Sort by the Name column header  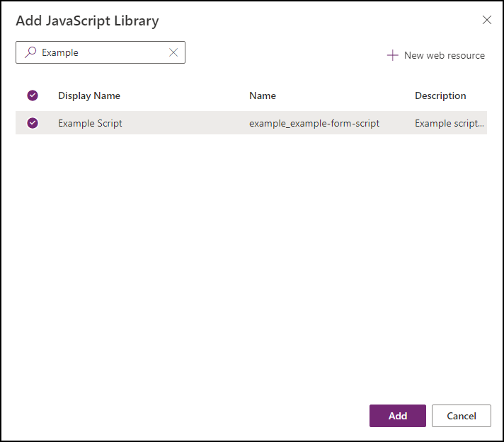pos(263,95)
